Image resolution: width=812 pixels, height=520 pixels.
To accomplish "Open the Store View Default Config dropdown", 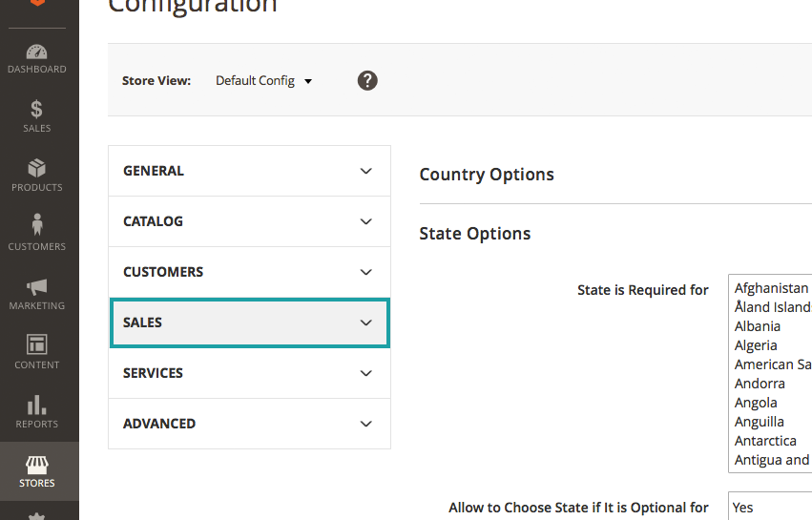I will pos(263,81).
